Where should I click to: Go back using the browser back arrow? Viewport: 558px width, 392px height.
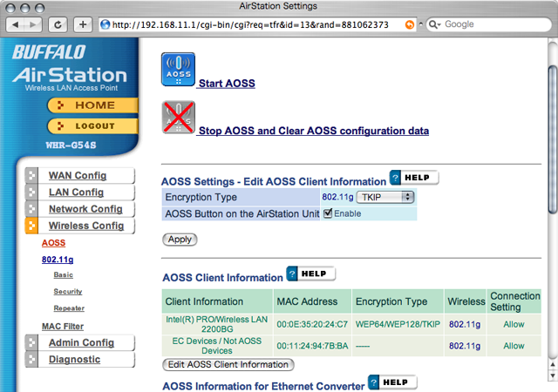pyautogui.click(x=16, y=24)
